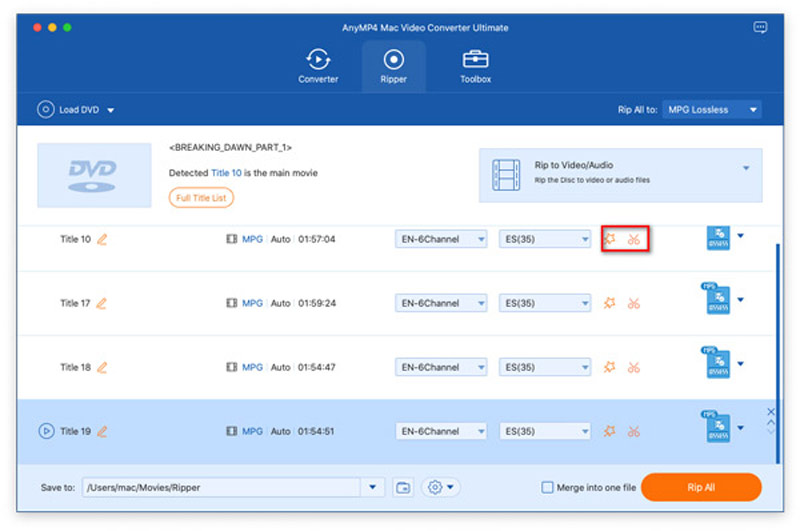The height and width of the screenshot is (531, 800).
Task: Click the film strip icon for Title 17
Action: 232,303
